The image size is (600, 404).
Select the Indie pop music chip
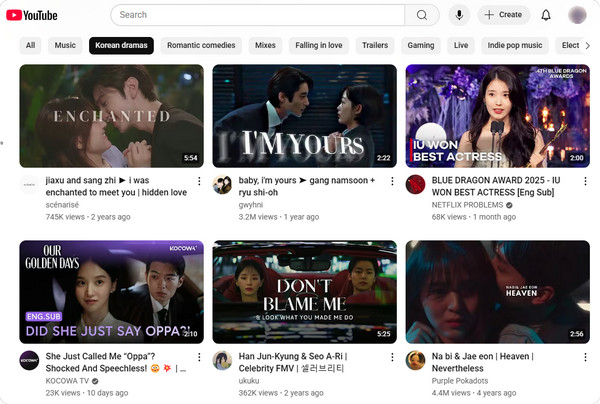pyautogui.click(x=515, y=46)
